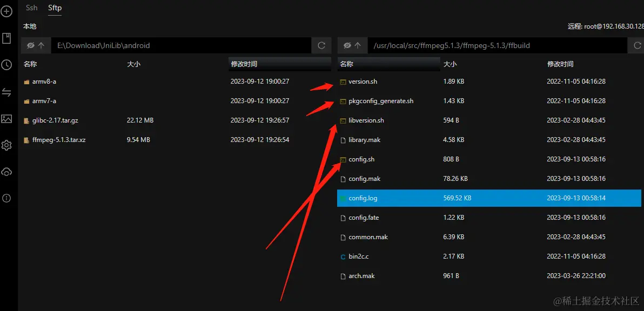
Task: Sort remote files by 大小 column
Action: [x=450, y=64]
